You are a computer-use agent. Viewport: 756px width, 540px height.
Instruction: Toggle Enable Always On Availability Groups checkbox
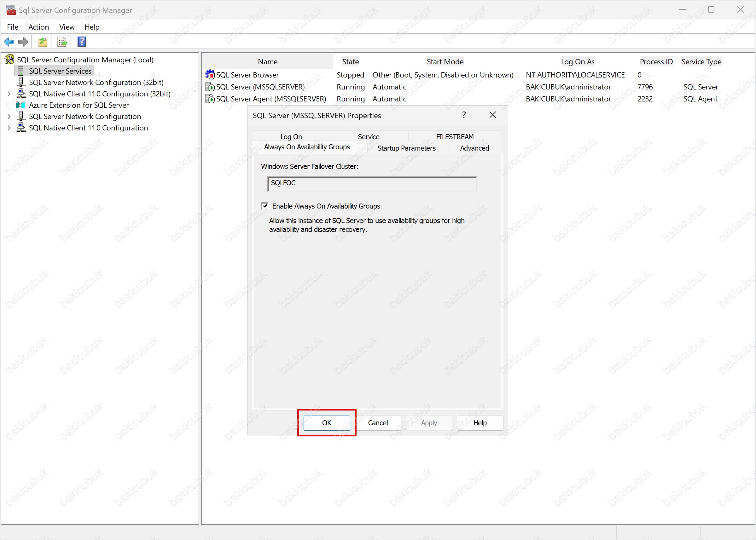(265, 206)
